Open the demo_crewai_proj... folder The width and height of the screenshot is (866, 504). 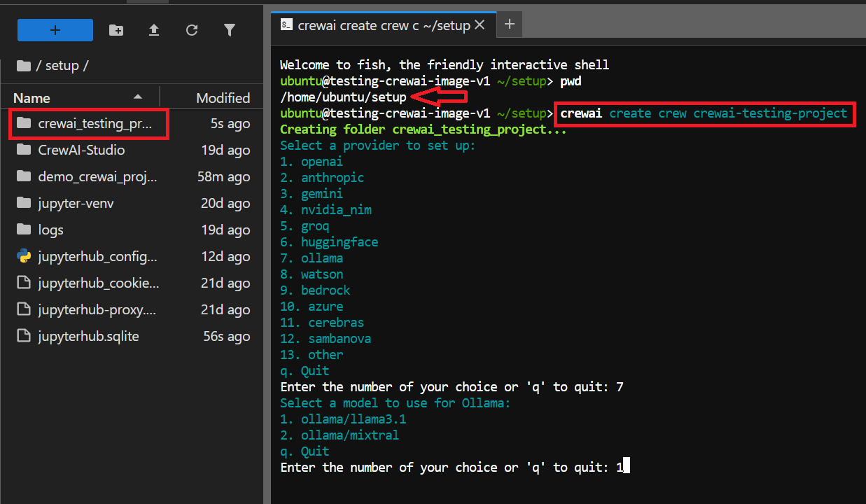[132, 176]
